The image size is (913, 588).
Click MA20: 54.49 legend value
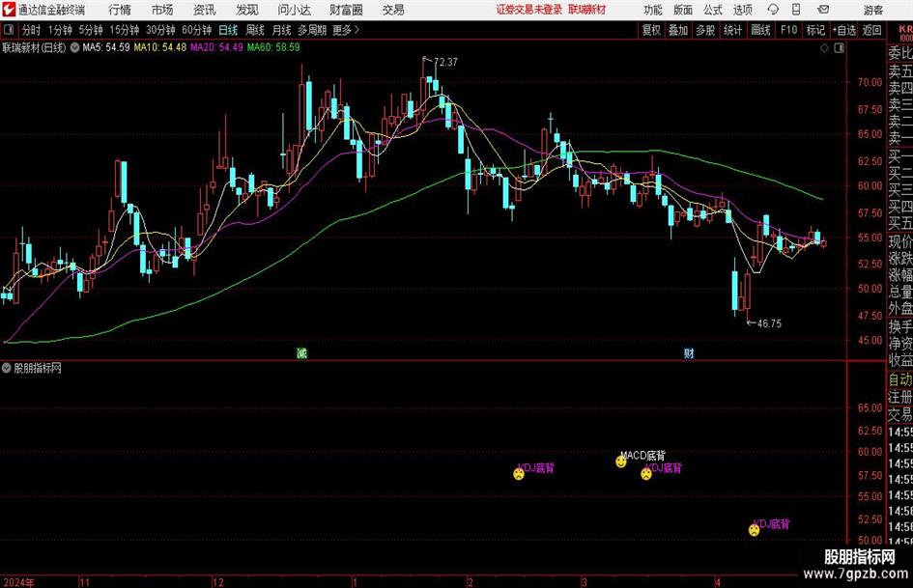pos(216,47)
